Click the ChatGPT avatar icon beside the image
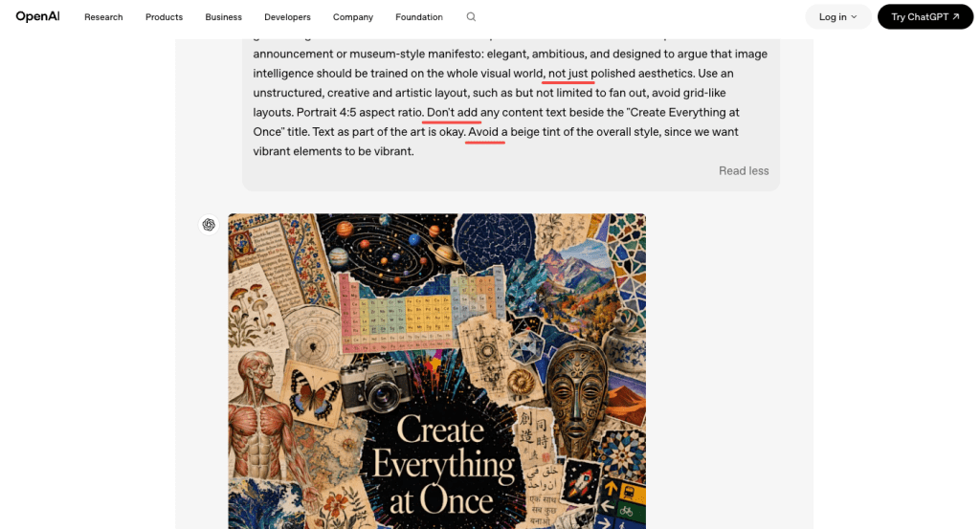The height and width of the screenshot is (529, 980). pyautogui.click(x=209, y=225)
